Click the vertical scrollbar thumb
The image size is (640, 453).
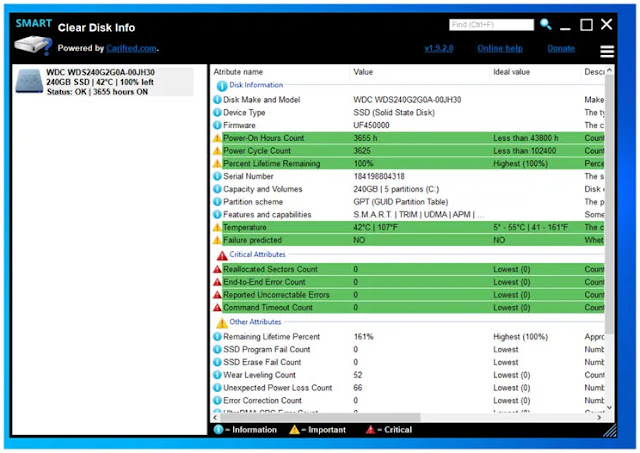[609, 204]
